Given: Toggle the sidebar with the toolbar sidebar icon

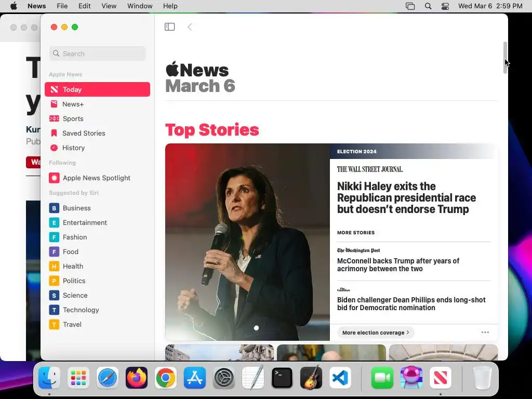Looking at the screenshot, I should (x=170, y=27).
